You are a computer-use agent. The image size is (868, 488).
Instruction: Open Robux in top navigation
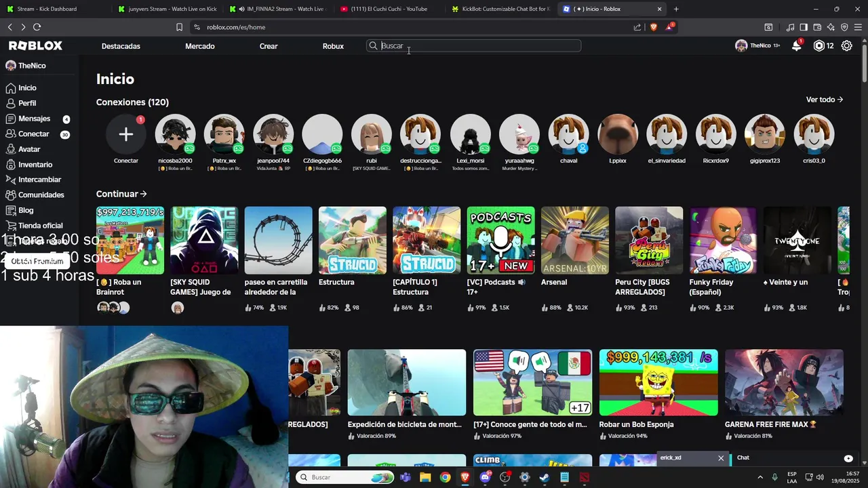[x=333, y=46]
